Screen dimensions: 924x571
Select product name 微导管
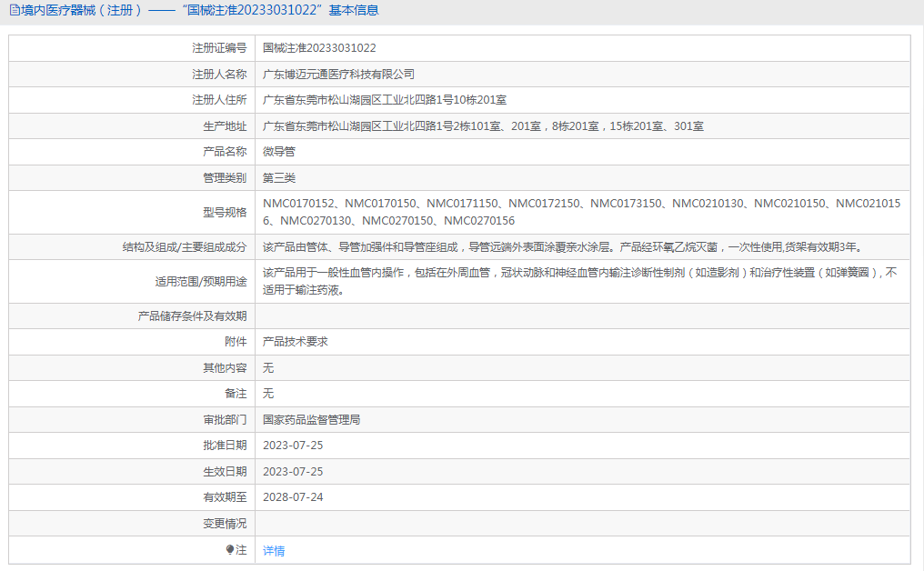(279, 152)
